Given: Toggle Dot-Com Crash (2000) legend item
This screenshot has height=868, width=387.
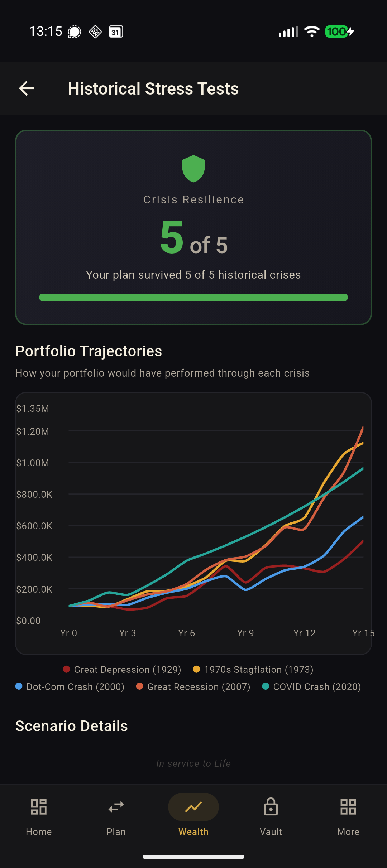Looking at the screenshot, I should (x=70, y=687).
